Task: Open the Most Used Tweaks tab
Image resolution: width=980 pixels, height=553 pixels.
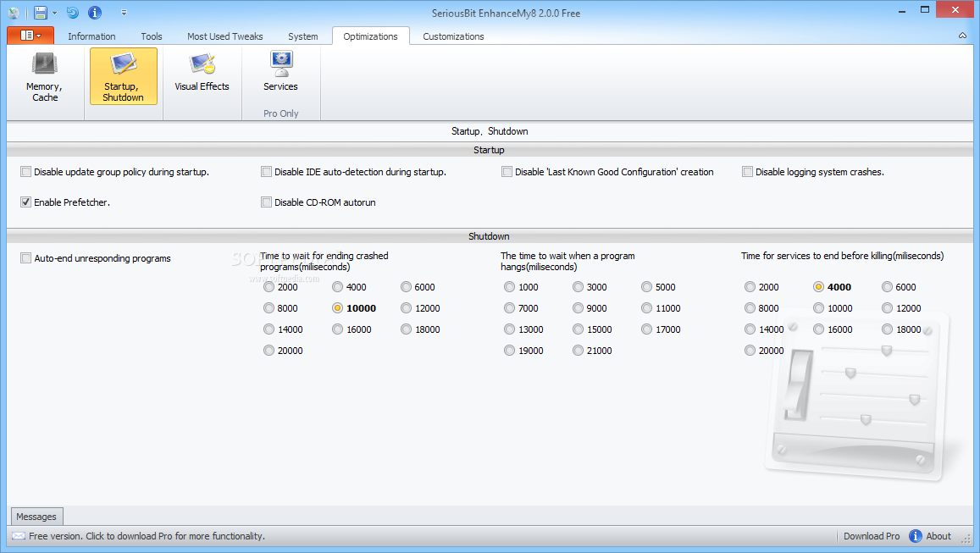Action: 225,36
